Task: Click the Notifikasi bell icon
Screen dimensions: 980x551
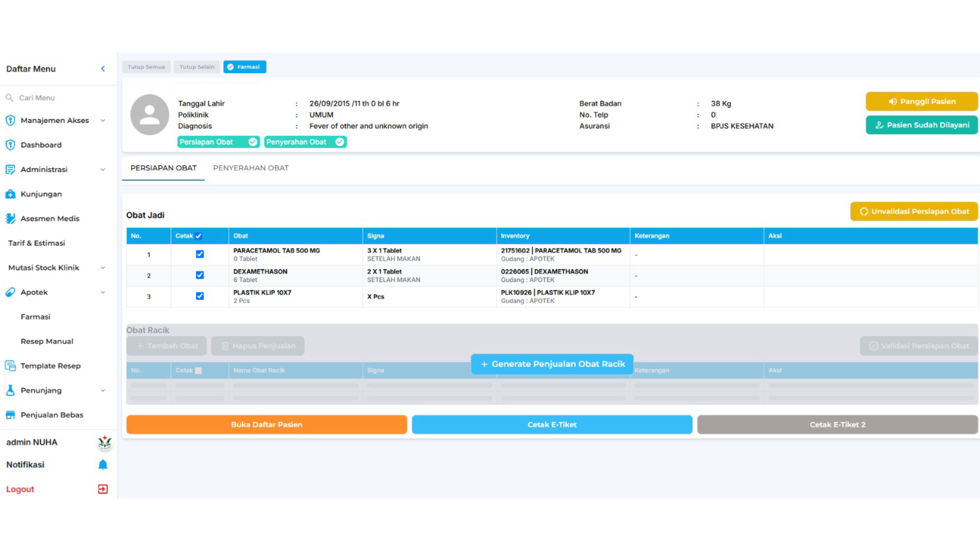Action: pyautogui.click(x=103, y=465)
